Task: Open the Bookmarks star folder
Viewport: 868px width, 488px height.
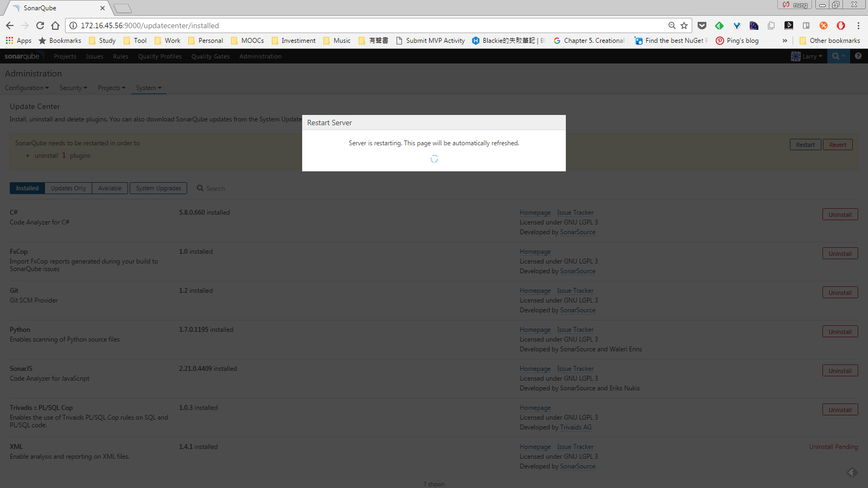Action: 60,41
